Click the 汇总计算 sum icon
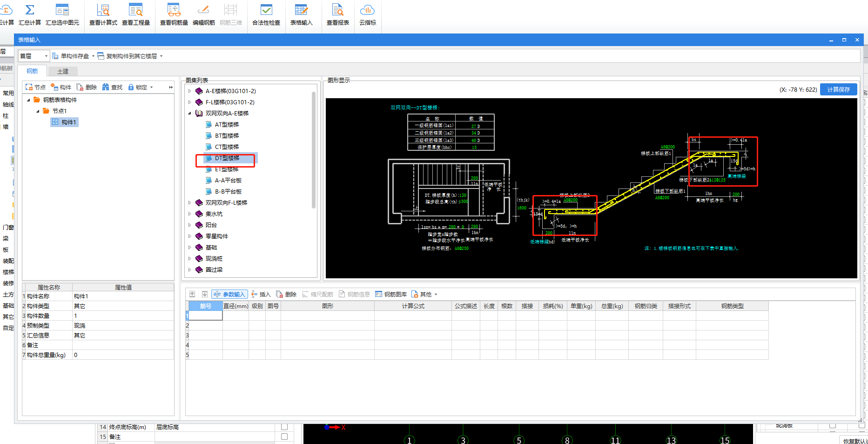Image resolution: width=868 pixels, height=444 pixels. [x=30, y=14]
